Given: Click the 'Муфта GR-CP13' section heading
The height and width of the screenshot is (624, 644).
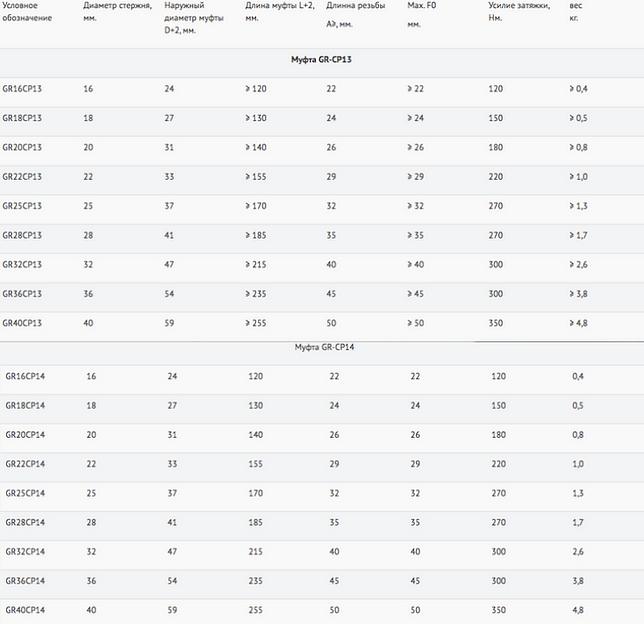Looking at the screenshot, I should 322,60.
